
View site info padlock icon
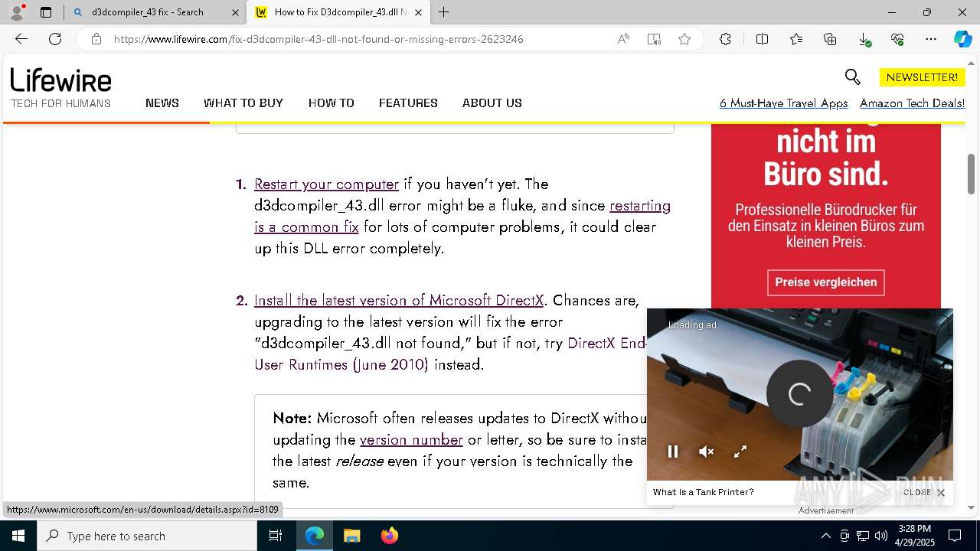point(96,39)
